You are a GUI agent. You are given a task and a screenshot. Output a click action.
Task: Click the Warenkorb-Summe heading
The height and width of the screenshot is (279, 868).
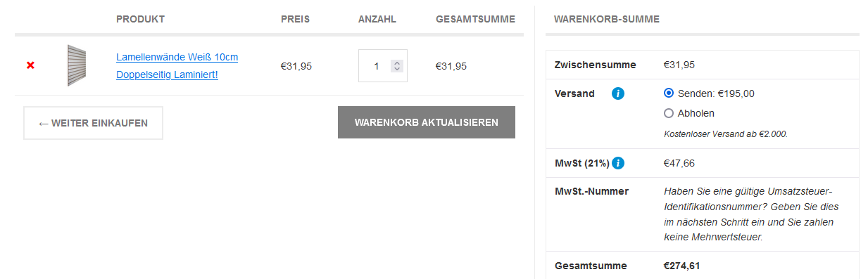tap(607, 19)
